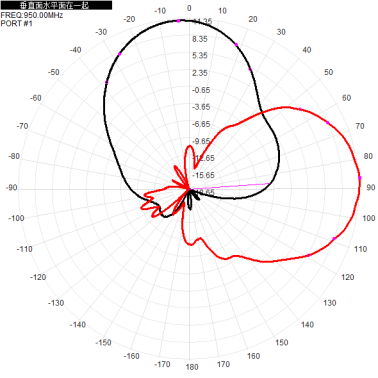
Task: Click the -90 degree angle label
Action: 11,188
